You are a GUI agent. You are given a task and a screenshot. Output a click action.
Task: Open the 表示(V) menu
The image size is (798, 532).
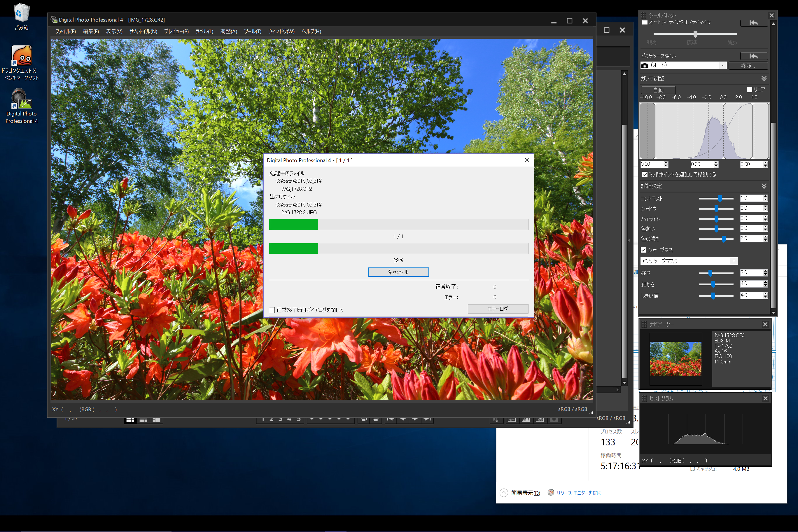coord(114,31)
